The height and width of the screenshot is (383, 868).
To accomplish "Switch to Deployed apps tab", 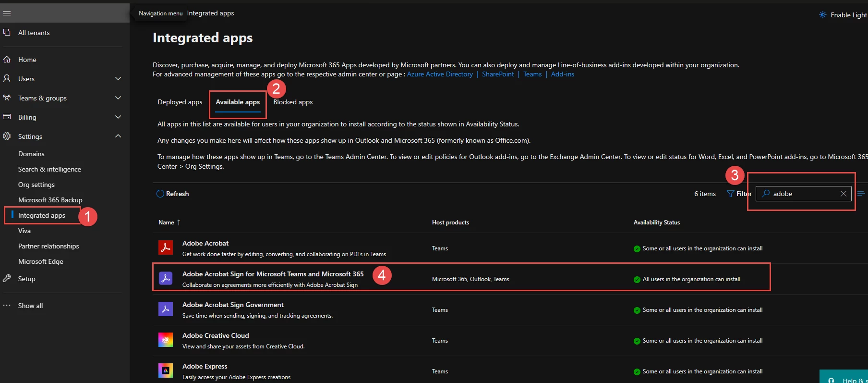I will click(180, 102).
